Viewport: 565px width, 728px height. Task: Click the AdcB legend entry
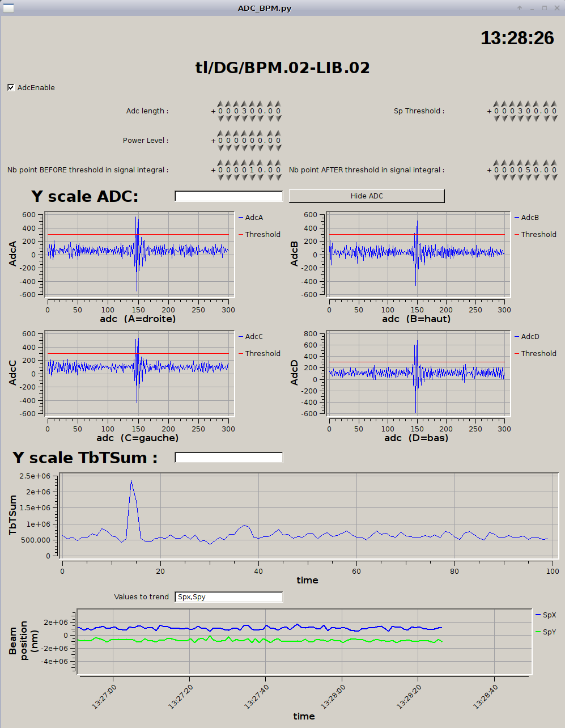[529, 218]
